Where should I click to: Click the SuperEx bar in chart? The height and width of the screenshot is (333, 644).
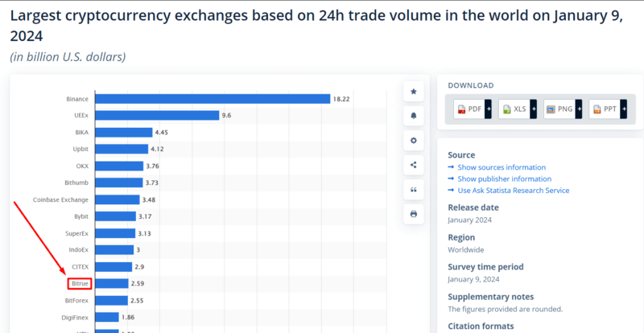coord(115,233)
